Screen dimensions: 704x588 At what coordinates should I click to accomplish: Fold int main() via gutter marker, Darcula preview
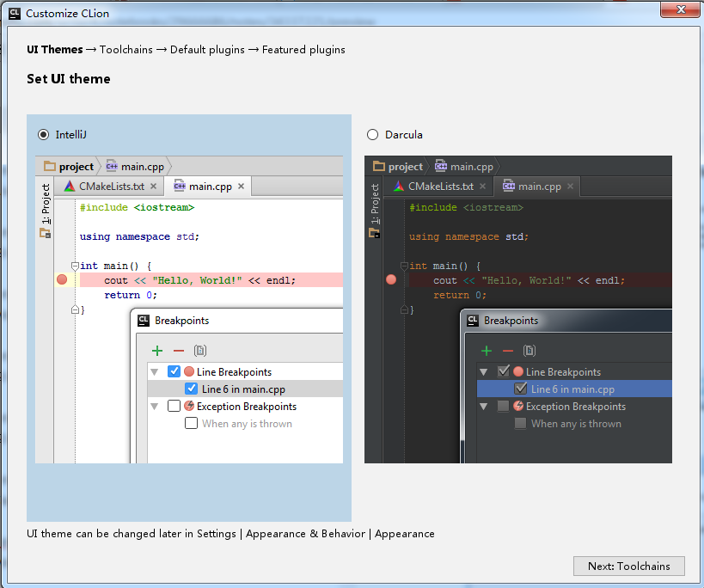(404, 266)
